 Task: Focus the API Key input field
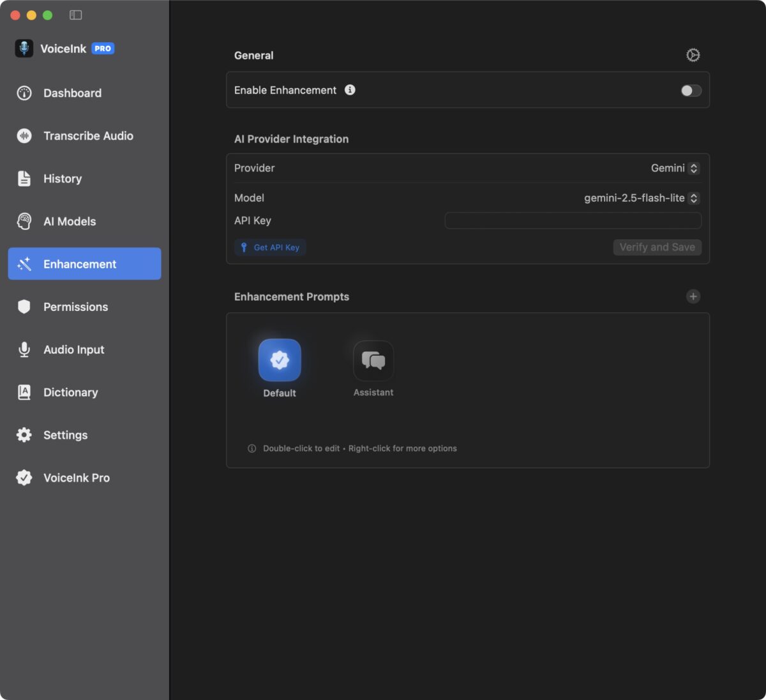click(573, 221)
